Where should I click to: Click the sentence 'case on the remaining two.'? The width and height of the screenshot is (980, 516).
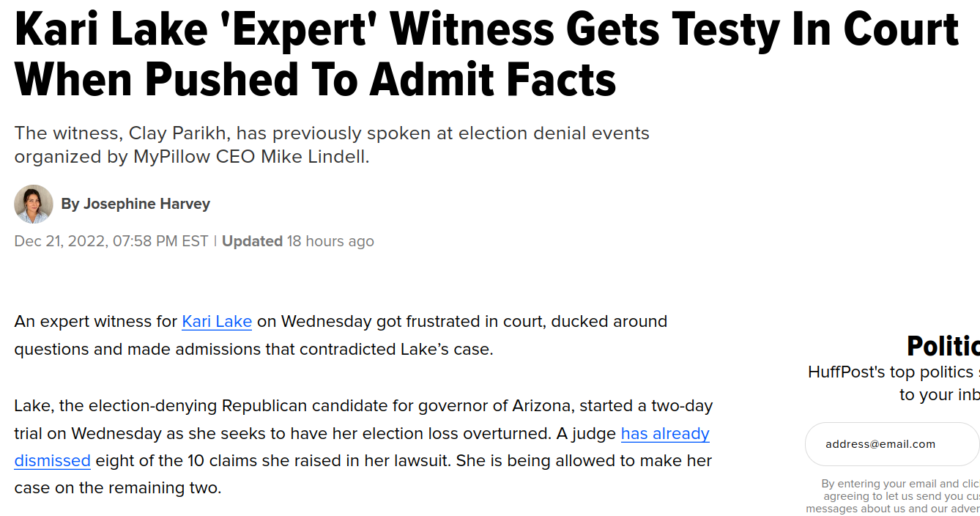coord(117,487)
